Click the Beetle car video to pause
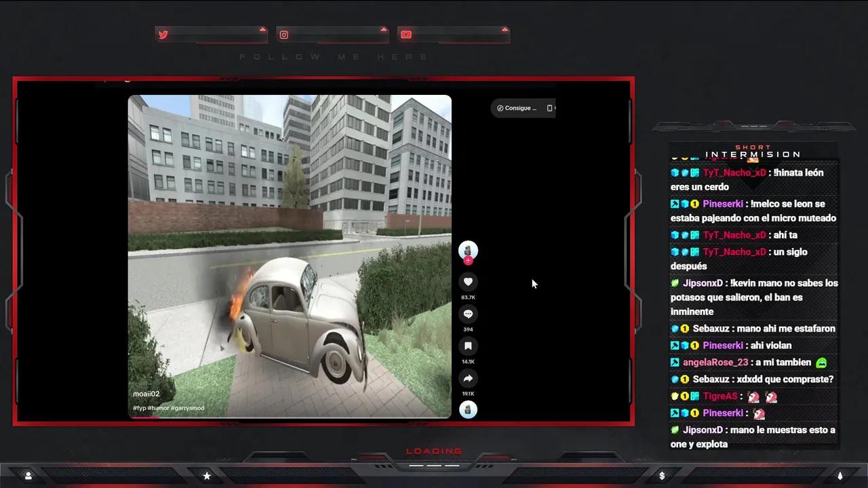Screen dimensions: 868x488 (290, 256)
